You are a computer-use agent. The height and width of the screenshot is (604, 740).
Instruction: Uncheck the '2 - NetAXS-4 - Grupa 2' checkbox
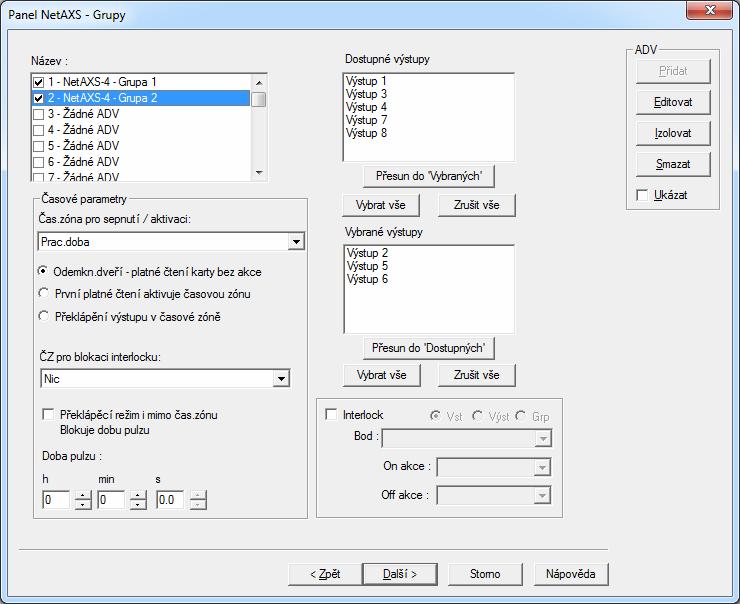coord(39,99)
